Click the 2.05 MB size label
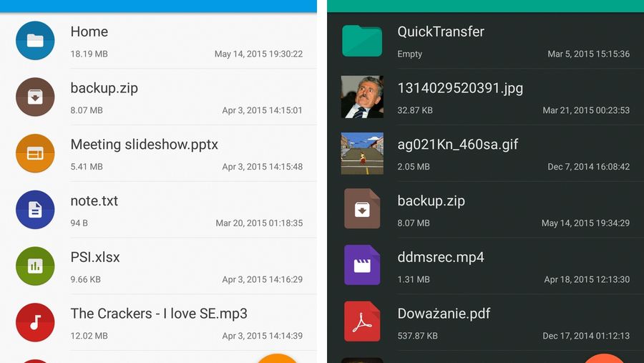The image size is (644, 363). click(x=413, y=167)
